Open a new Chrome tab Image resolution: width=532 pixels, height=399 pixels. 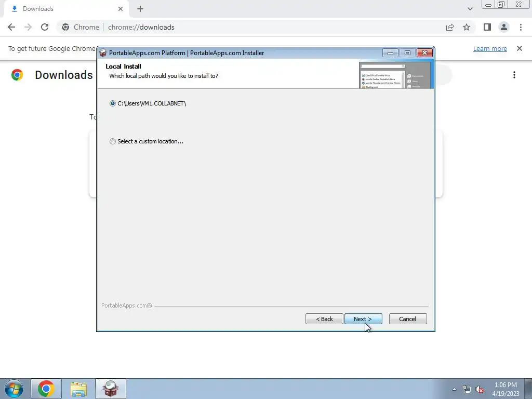pyautogui.click(x=140, y=9)
